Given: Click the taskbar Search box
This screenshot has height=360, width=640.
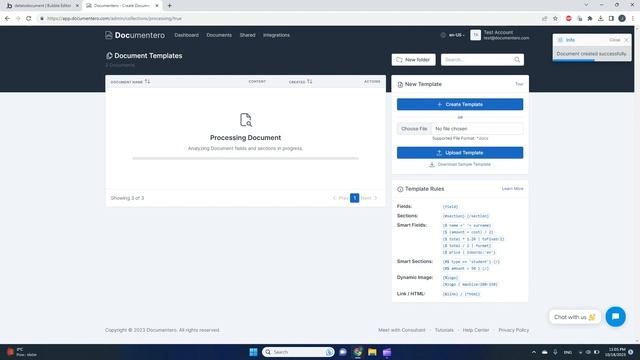Looking at the screenshot, I should pos(298,352).
